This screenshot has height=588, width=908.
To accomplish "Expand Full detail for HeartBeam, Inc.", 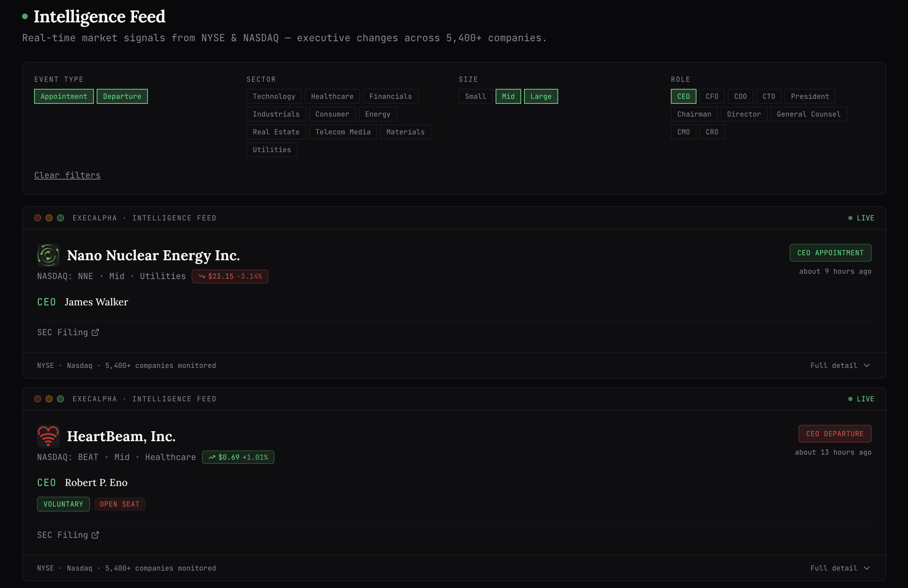I will [x=840, y=568].
